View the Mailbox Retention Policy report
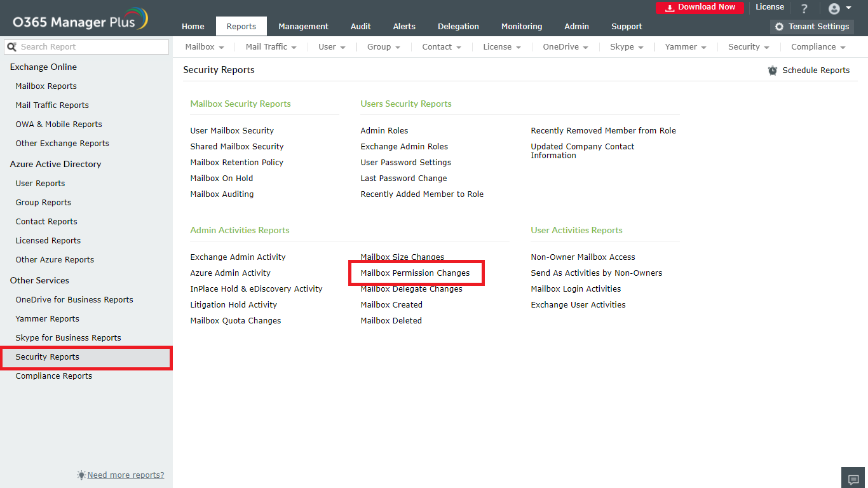Viewport: 868px width, 488px height. 237,163
